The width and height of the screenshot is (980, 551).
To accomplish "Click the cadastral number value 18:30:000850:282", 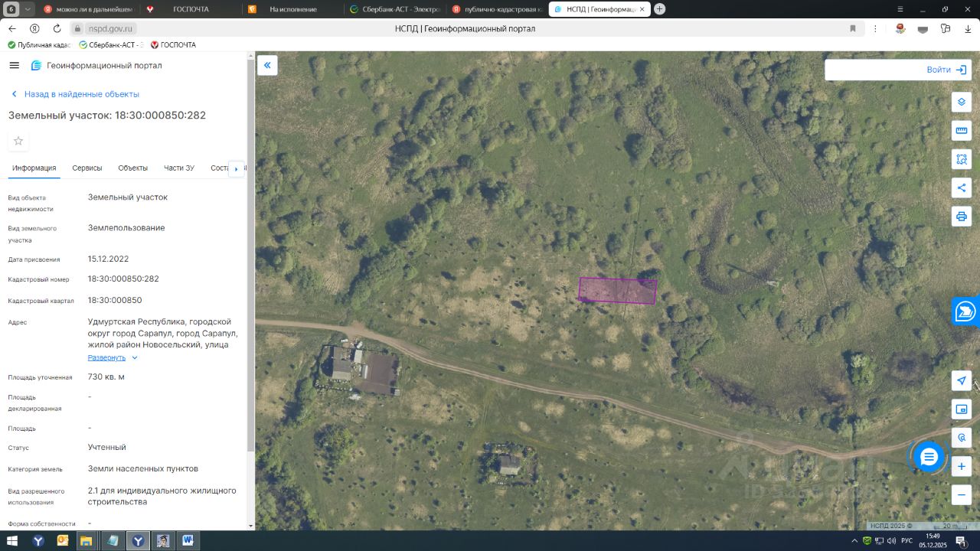I will pos(123,279).
